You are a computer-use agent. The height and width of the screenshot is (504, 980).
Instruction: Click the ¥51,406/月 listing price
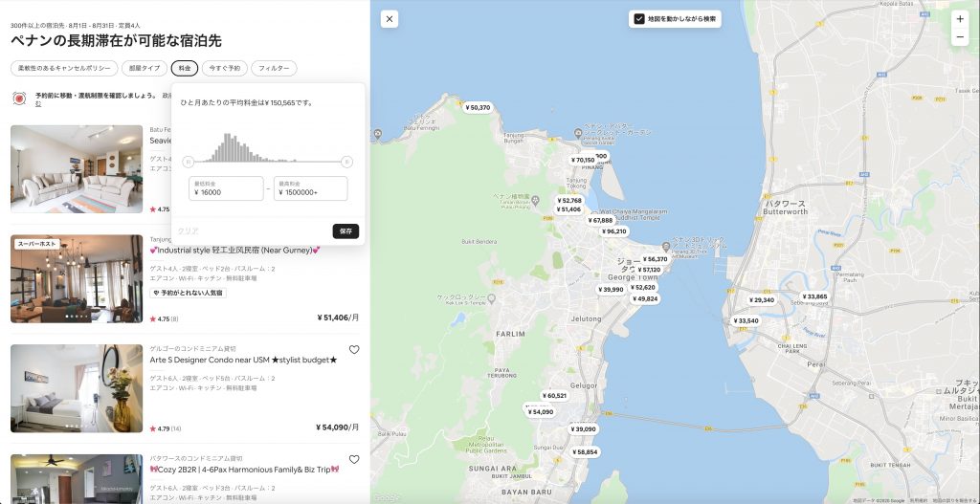click(338, 318)
